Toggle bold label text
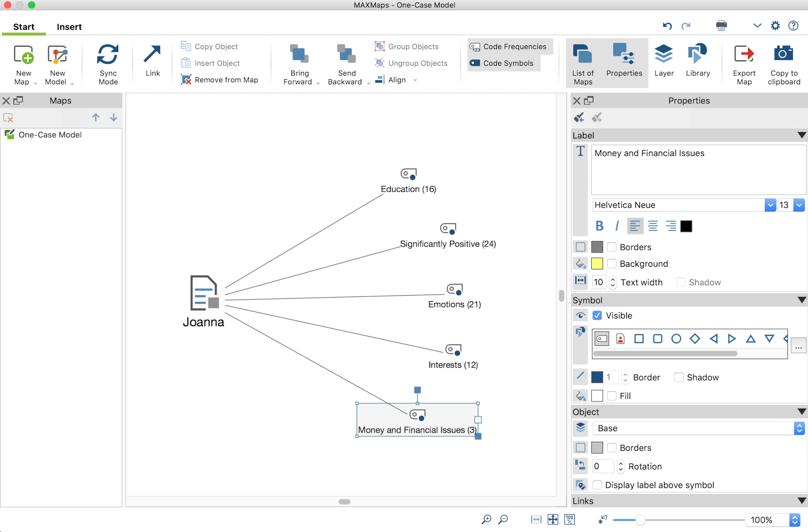Image resolution: width=808 pixels, height=532 pixels. (600, 226)
